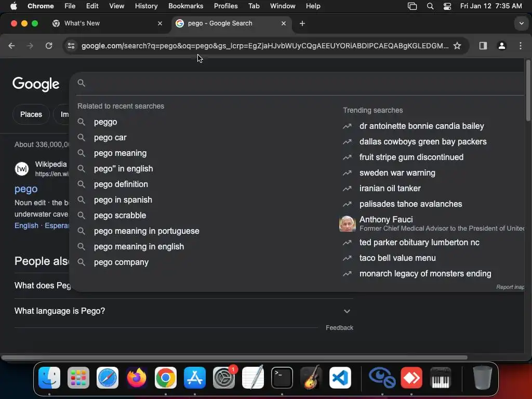The width and height of the screenshot is (532, 399).
Task: Open the English link under Wikipedia result
Action: 26,225
